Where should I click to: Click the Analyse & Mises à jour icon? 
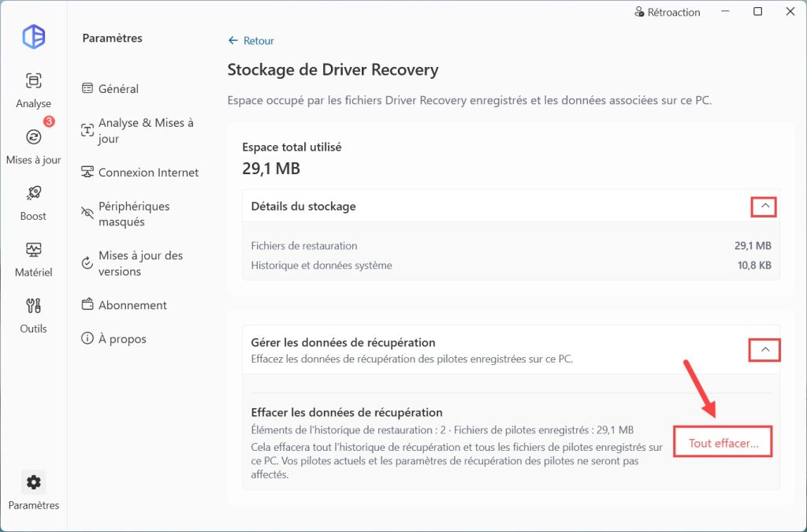(87, 130)
